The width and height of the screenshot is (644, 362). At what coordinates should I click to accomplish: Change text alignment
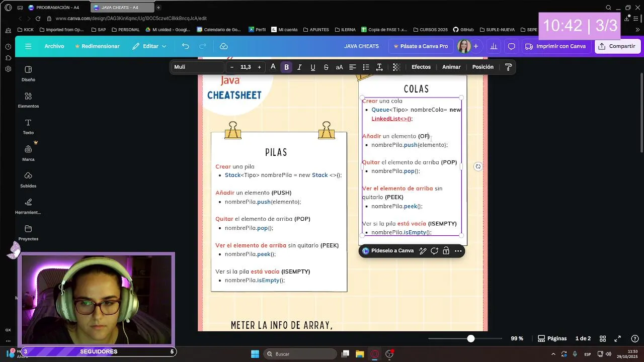[353, 67]
